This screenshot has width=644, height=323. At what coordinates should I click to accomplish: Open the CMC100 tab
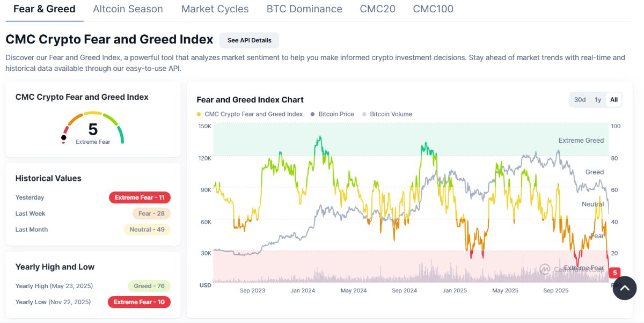click(433, 9)
